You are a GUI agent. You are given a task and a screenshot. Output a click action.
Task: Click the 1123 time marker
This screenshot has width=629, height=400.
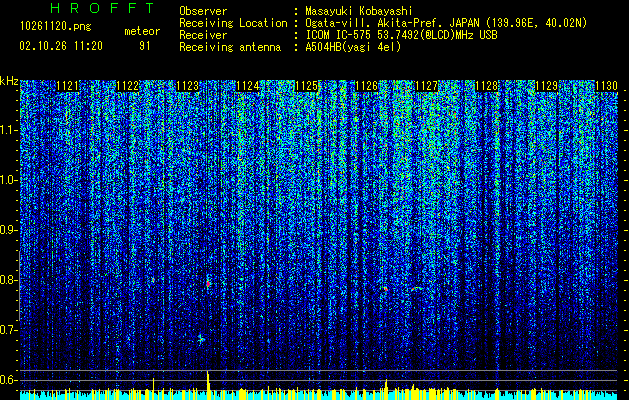click(188, 86)
